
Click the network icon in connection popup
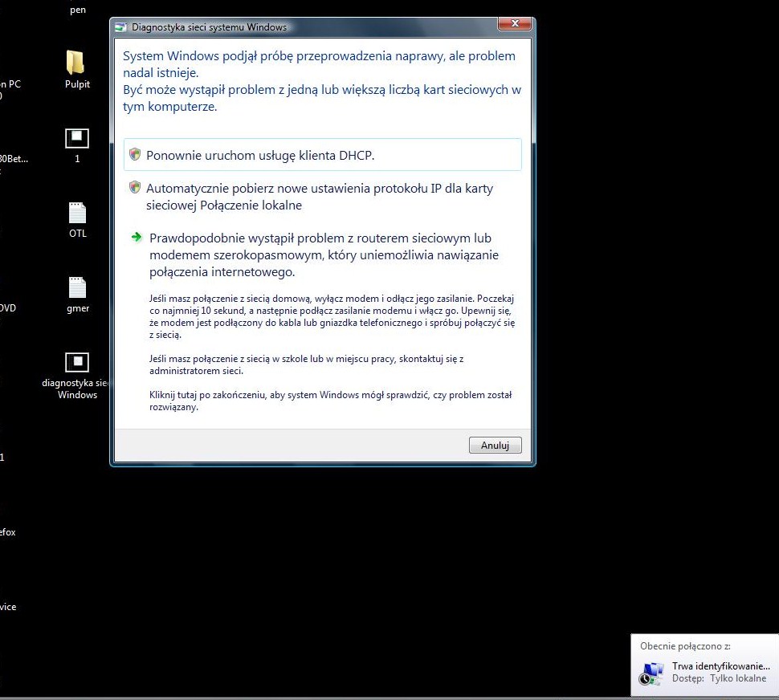click(x=652, y=674)
